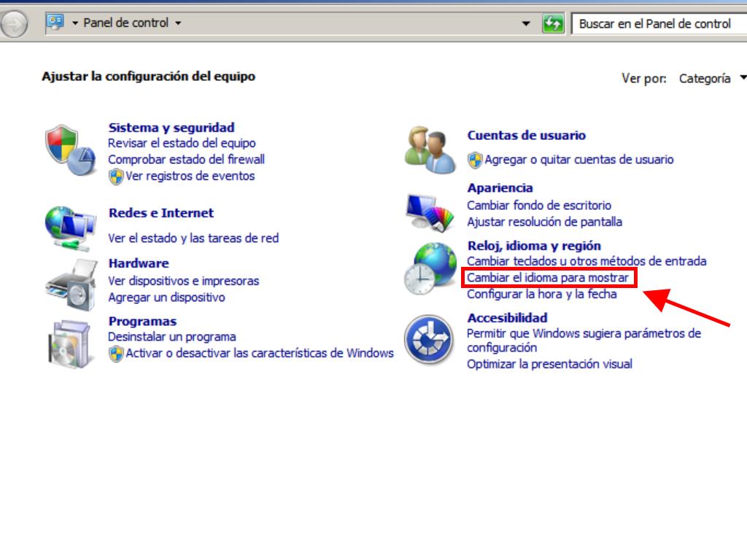Click Comprobar estado del firewall

click(x=186, y=159)
